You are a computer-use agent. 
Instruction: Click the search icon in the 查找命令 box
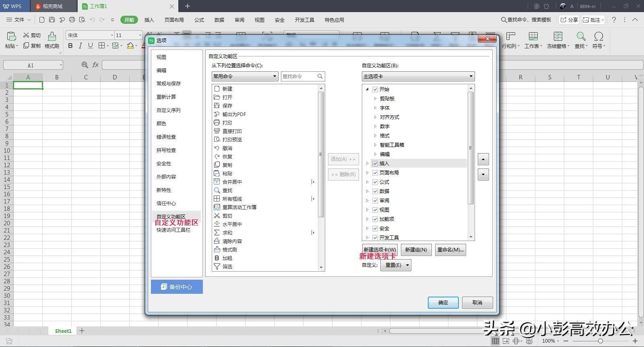click(x=320, y=76)
